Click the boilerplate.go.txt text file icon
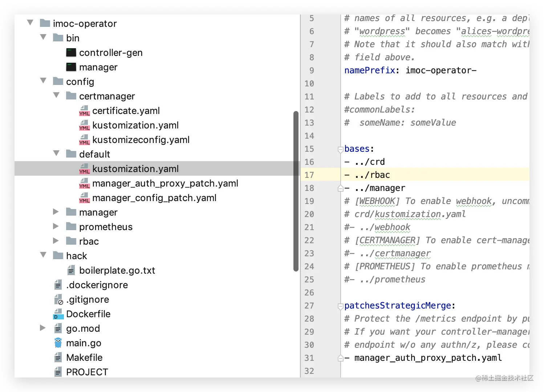544x392 pixels. [71, 270]
